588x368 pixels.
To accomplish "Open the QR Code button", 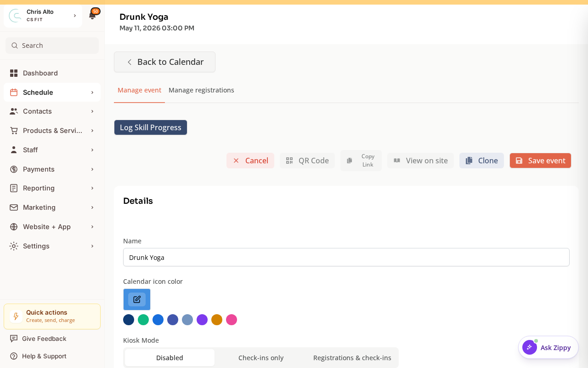I will 307,161.
